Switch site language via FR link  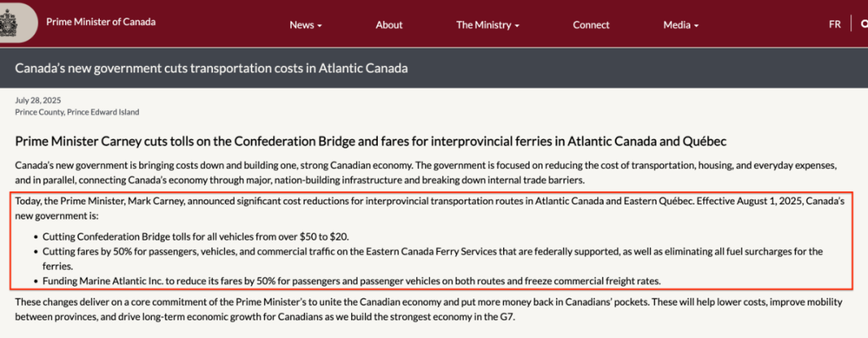(x=835, y=24)
